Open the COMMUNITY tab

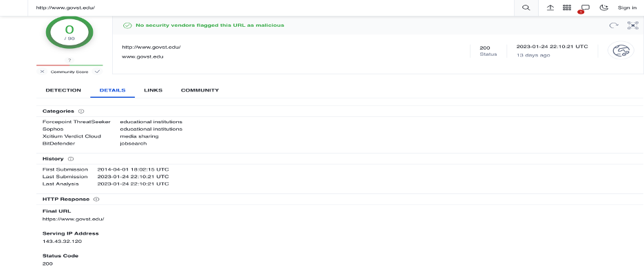click(200, 90)
